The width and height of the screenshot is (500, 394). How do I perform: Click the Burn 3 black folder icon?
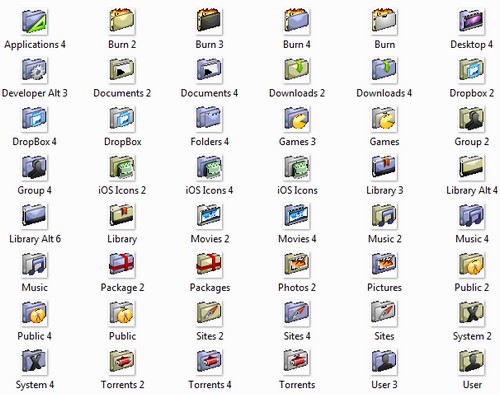click(209, 21)
